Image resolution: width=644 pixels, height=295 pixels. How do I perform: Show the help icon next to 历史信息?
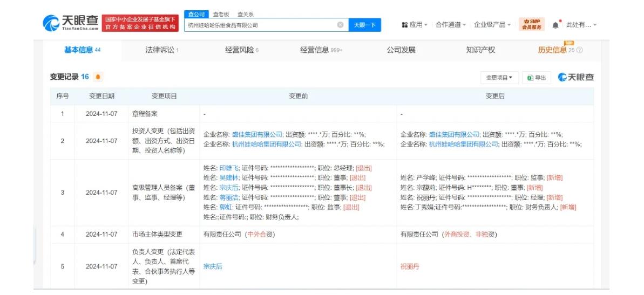point(580,50)
